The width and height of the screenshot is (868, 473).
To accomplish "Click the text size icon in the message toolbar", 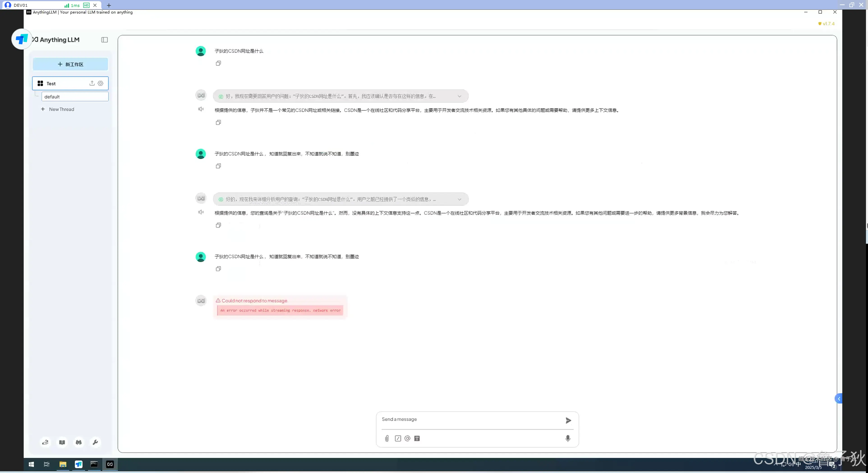I will (x=417, y=438).
